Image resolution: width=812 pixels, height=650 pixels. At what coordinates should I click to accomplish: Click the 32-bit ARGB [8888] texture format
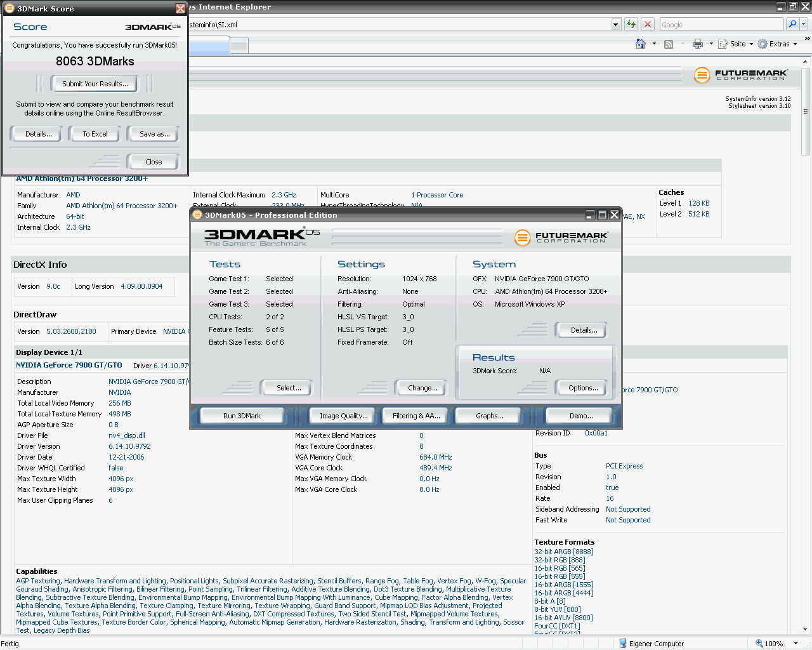pos(564,552)
